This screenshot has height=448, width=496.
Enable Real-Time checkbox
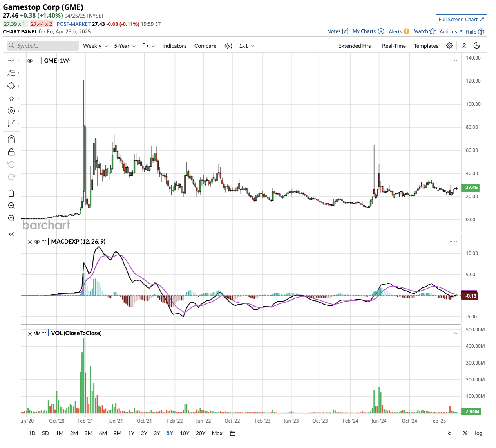coord(377,45)
